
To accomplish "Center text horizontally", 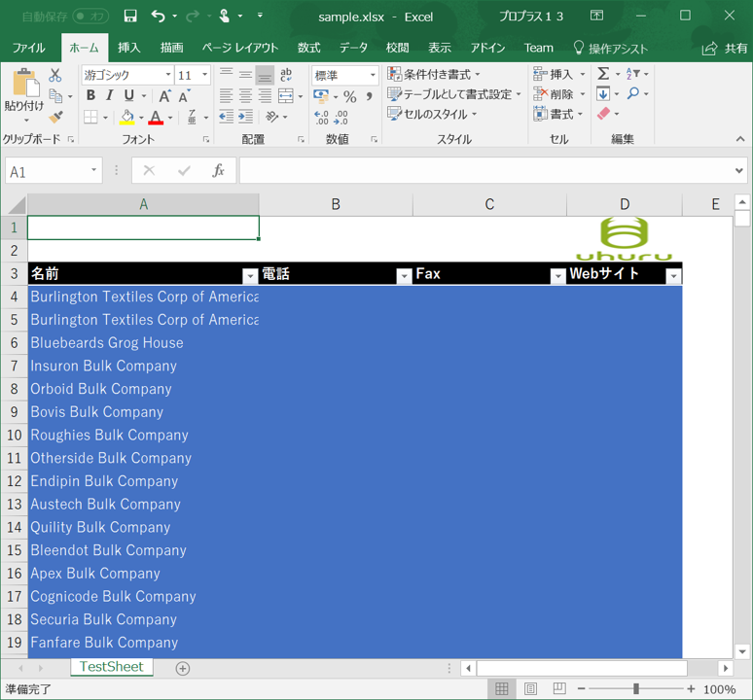I will coord(245,95).
